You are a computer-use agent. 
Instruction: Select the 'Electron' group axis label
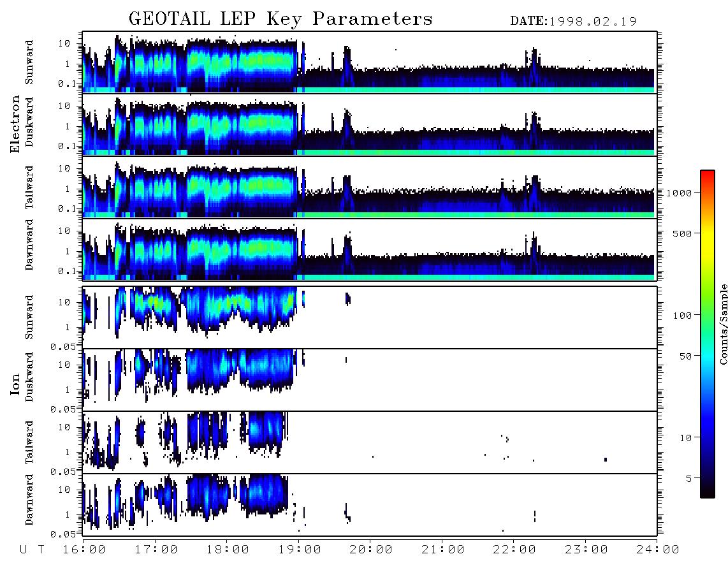click(15, 124)
